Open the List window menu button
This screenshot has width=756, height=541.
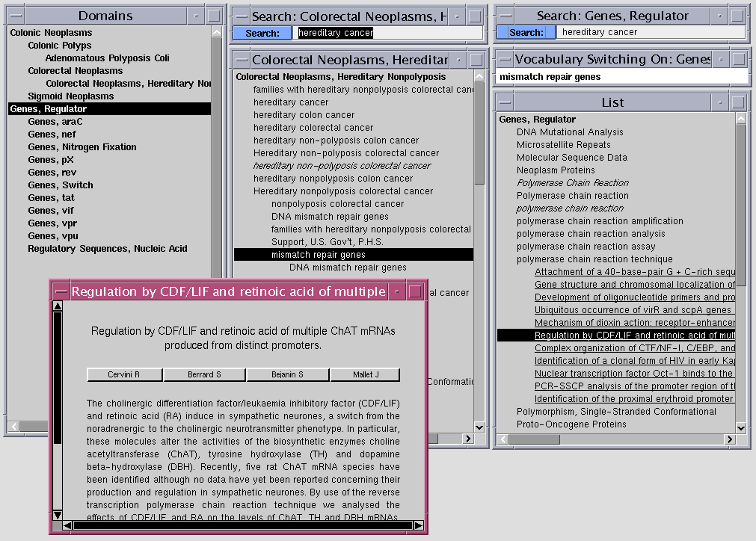point(505,102)
